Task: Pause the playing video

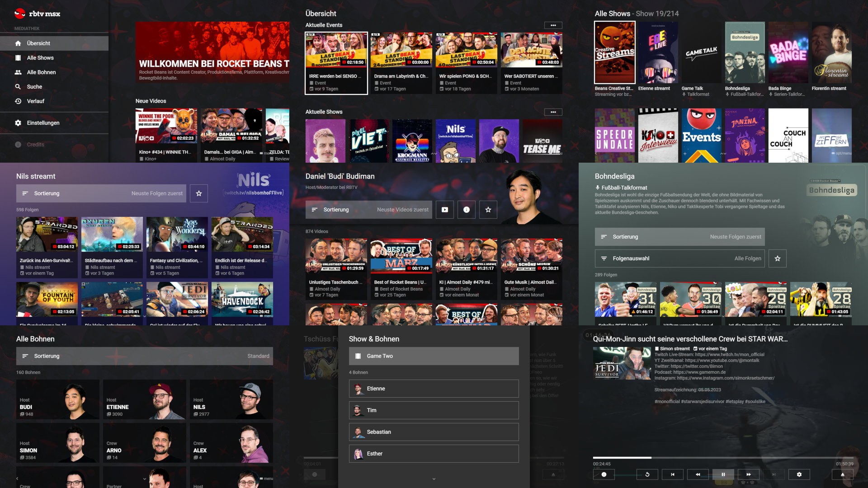Action: click(723, 474)
